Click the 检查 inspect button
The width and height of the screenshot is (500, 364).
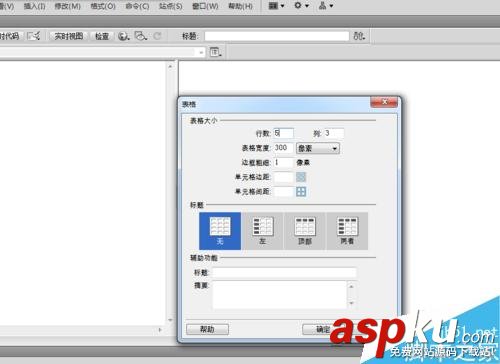pyautogui.click(x=102, y=36)
